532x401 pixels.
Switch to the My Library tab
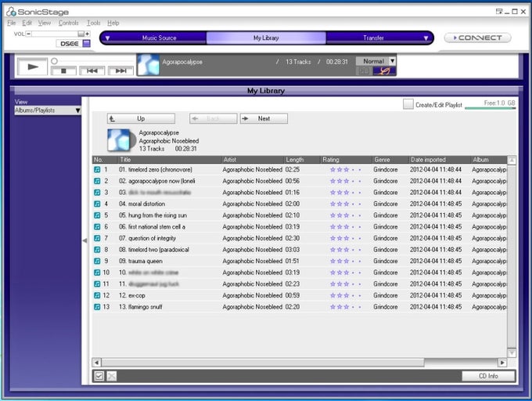point(266,38)
